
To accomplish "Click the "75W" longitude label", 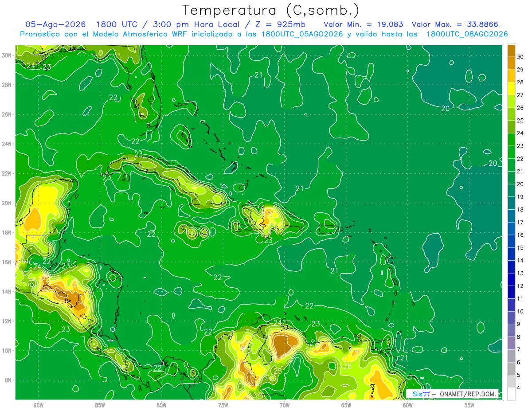I will coord(223,405).
